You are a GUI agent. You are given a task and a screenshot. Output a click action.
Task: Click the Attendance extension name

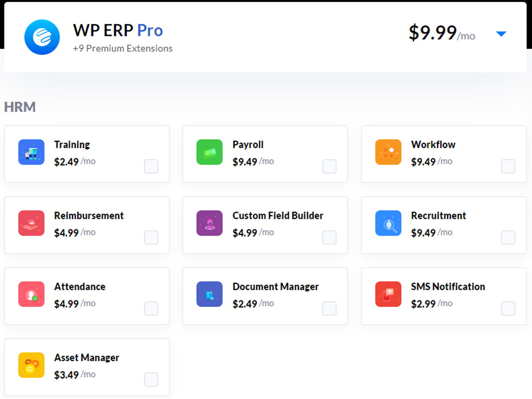[80, 286]
